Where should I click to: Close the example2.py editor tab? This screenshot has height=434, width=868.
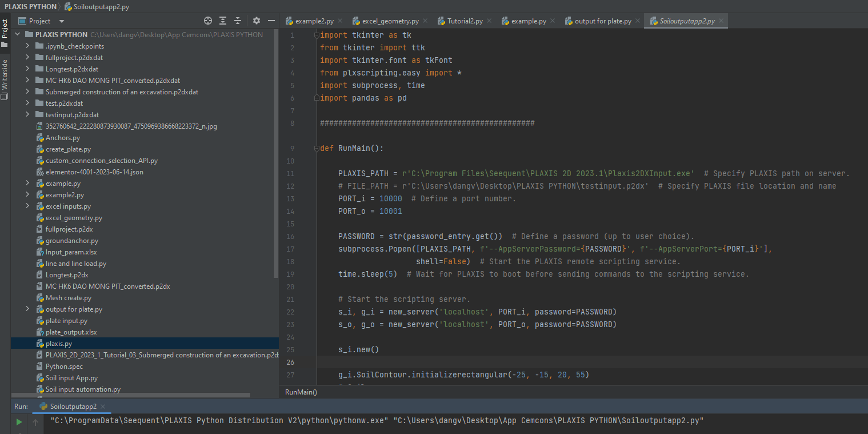point(340,21)
